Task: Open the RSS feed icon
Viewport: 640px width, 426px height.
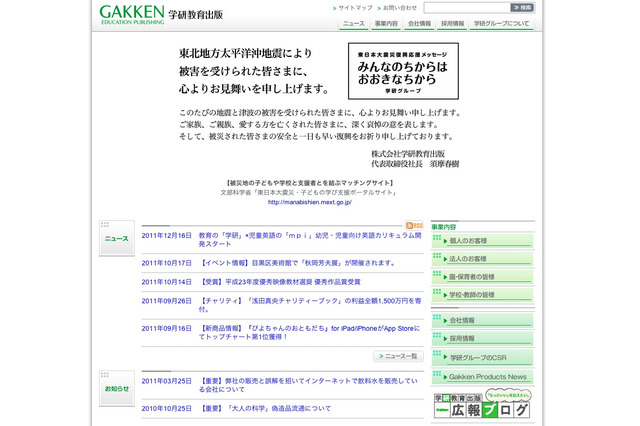Action: coord(413,227)
